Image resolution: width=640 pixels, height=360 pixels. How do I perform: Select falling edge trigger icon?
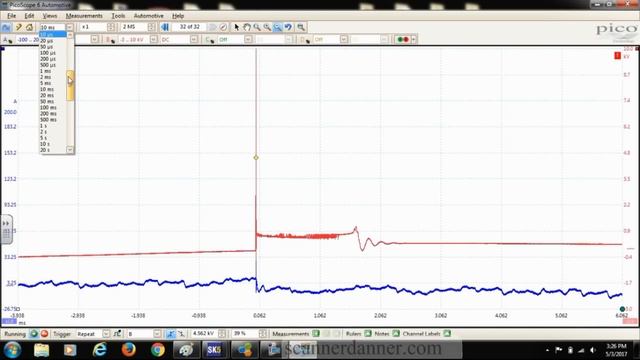click(x=181, y=334)
